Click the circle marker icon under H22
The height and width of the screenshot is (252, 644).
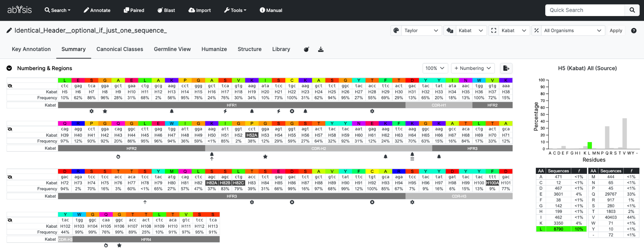pyautogui.click(x=292, y=111)
